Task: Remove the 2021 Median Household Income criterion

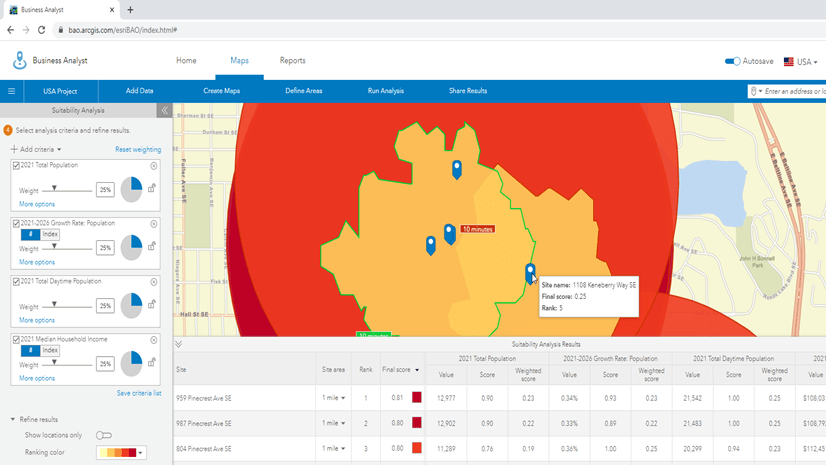Action: click(154, 340)
